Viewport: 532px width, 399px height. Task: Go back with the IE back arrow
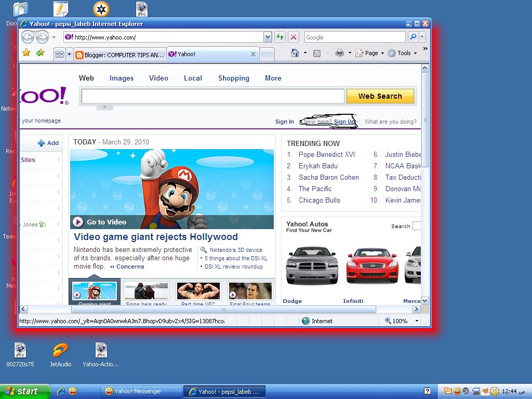(28, 37)
